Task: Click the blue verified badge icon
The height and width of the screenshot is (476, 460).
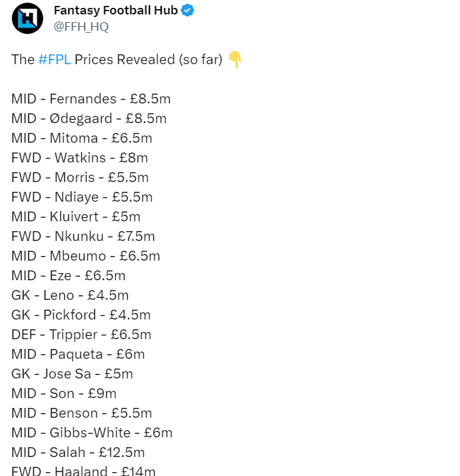Action: (187, 10)
